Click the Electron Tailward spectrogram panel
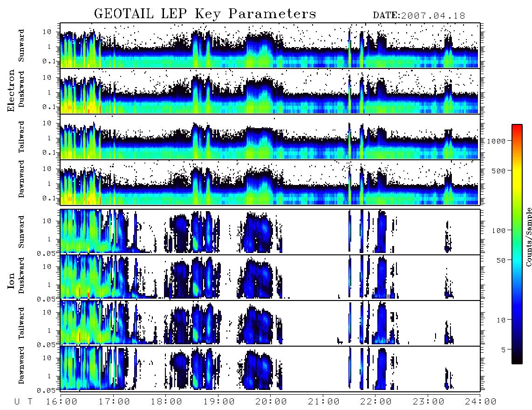 270,137
